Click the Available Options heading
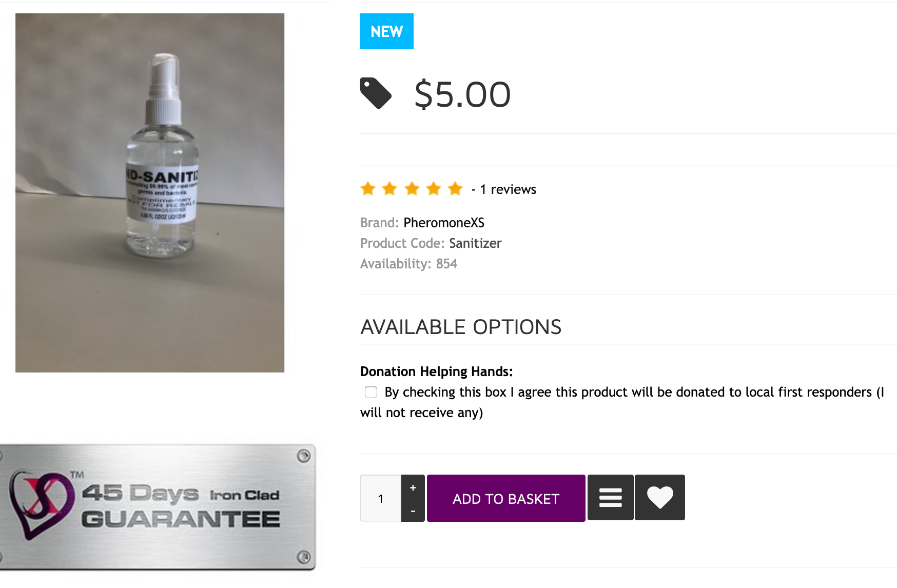The image size is (897, 588). click(x=461, y=327)
